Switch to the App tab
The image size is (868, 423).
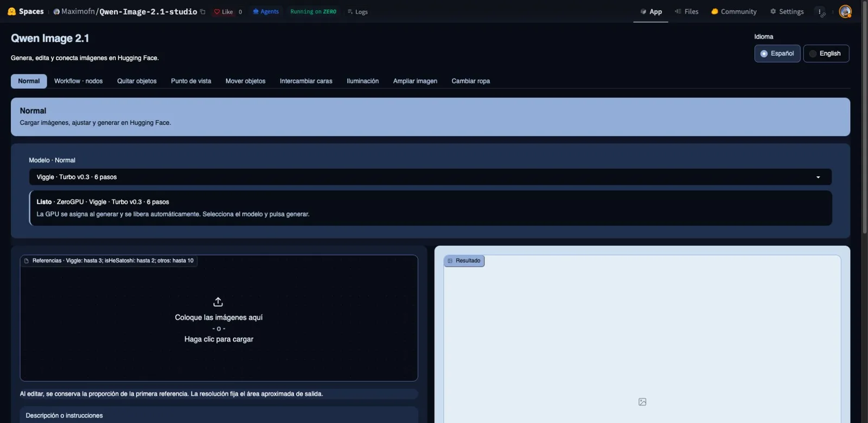click(x=651, y=11)
